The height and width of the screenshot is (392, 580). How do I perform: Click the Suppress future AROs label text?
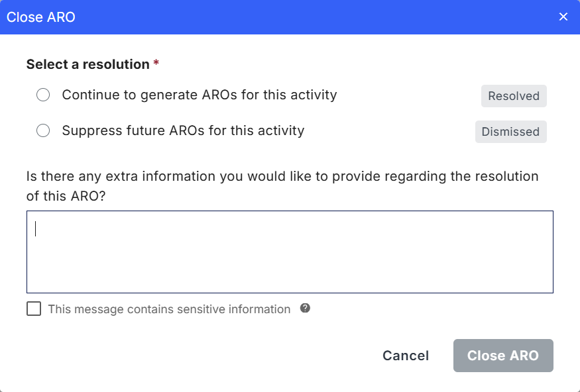[x=183, y=131]
